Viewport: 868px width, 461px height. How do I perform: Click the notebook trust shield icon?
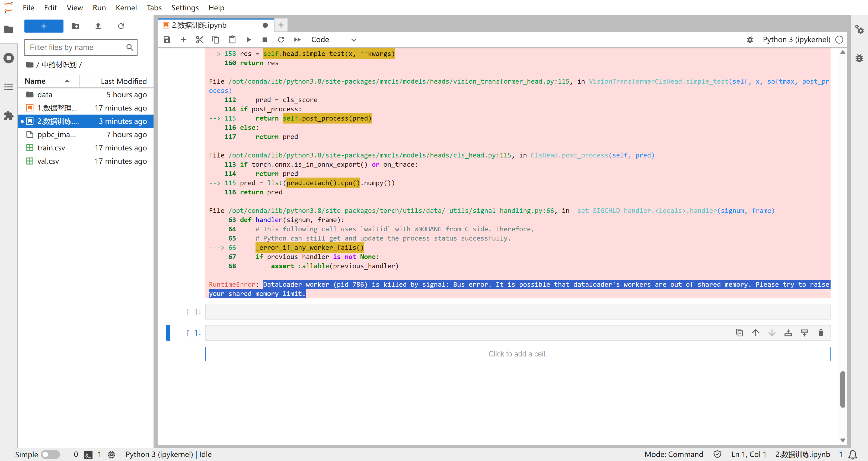(x=717, y=454)
